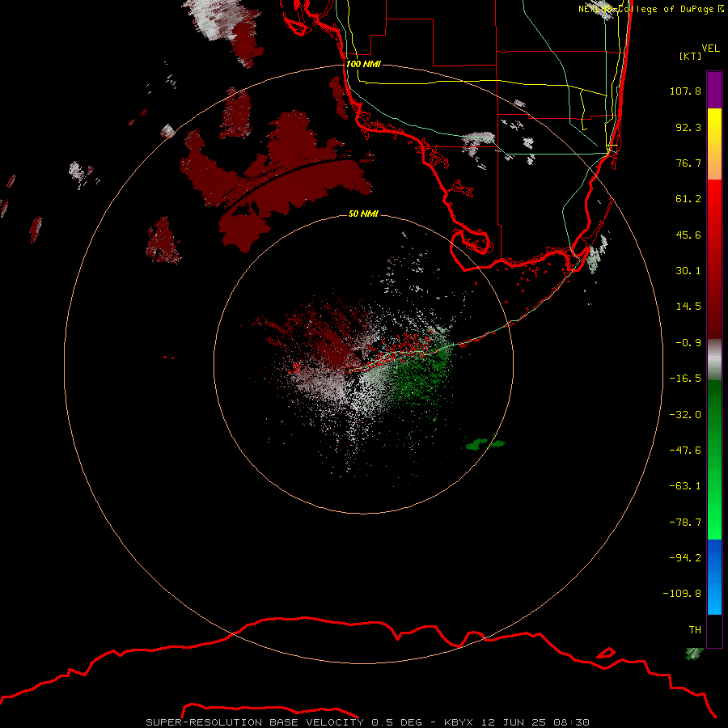Viewport: 728px width, 728px height.
Task: Pick the gray near-zero segment of velocity scale
Action: pos(714,360)
